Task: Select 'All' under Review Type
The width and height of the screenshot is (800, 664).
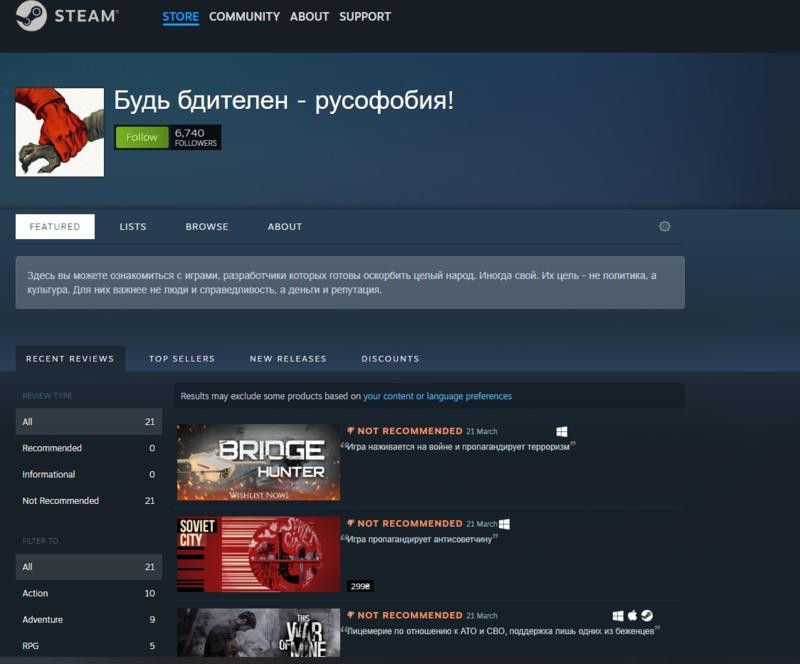Action: [89, 422]
